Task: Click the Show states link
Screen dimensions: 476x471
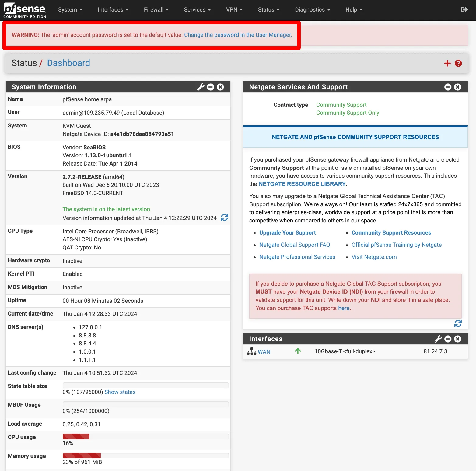Action: (x=120, y=392)
